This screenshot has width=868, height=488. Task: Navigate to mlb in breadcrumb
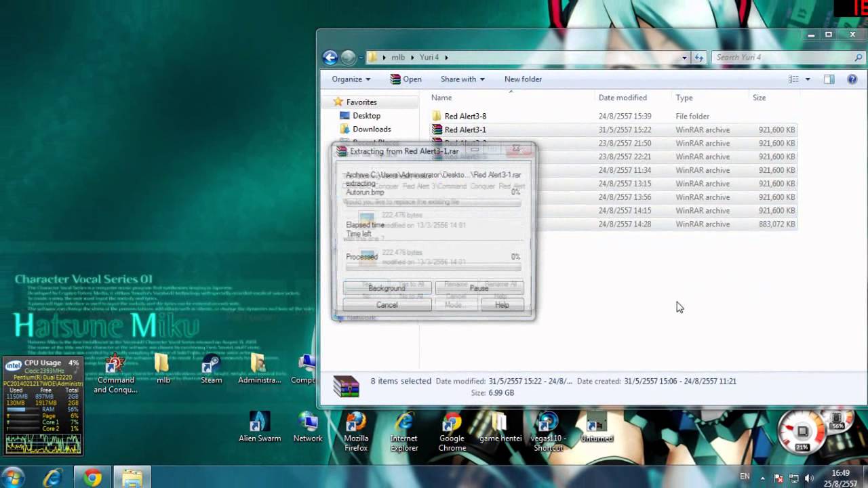[398, 58]
